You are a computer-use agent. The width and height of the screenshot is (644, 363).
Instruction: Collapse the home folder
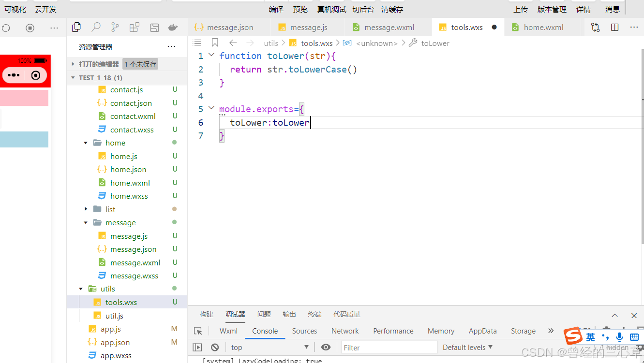coord(86,143)
